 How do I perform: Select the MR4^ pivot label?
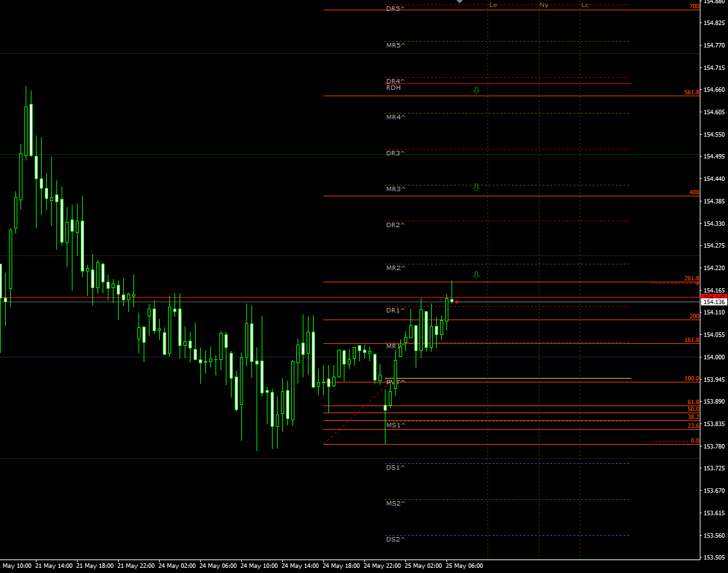[396, 117]
